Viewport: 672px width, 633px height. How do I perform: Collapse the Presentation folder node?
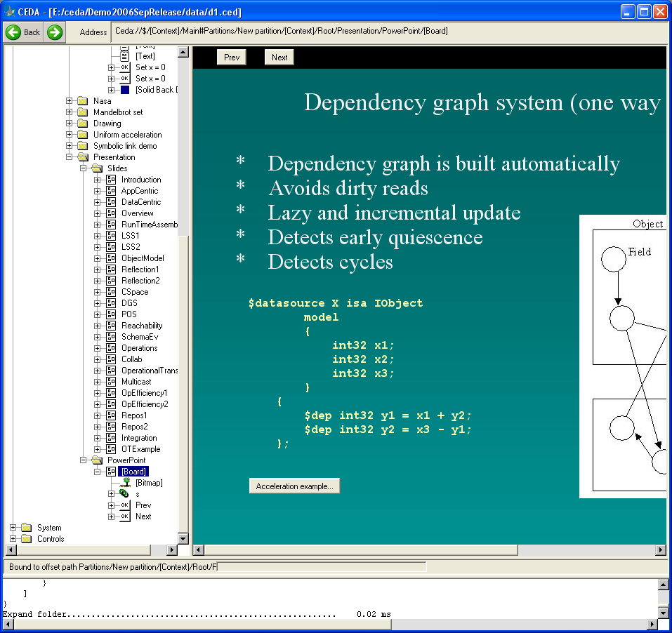[x=69, y=157]
